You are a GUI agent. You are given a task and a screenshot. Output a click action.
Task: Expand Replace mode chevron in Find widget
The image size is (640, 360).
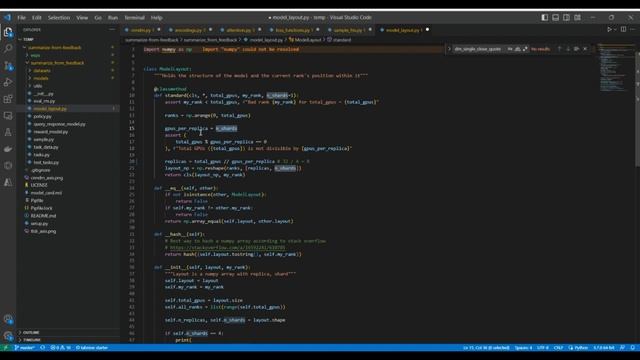(449, 49)
